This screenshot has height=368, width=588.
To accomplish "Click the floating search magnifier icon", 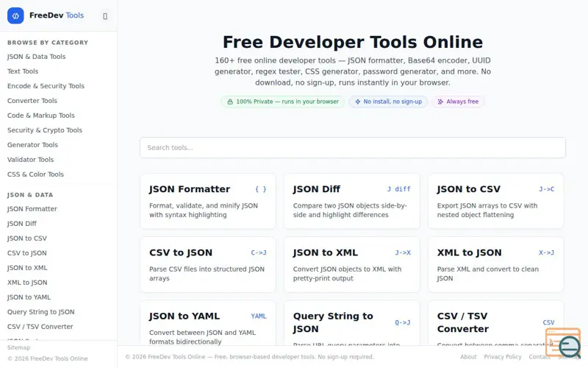I will tap(569, 346).
